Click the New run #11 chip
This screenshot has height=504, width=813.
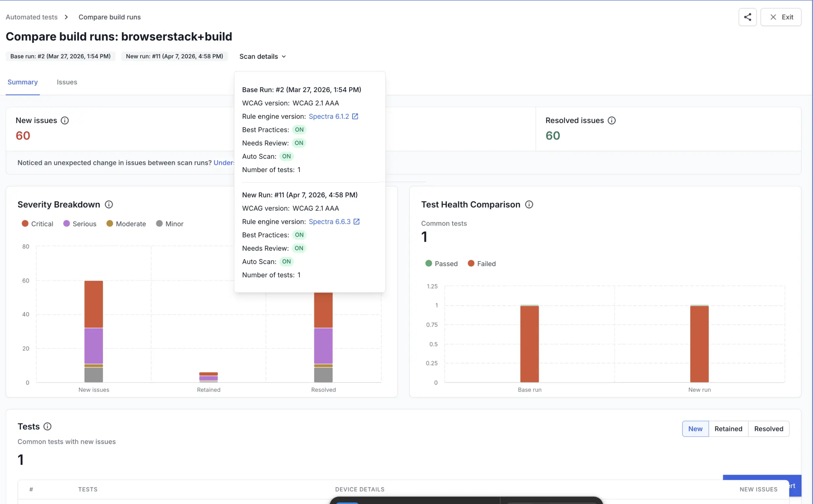[x=174, y=56]
